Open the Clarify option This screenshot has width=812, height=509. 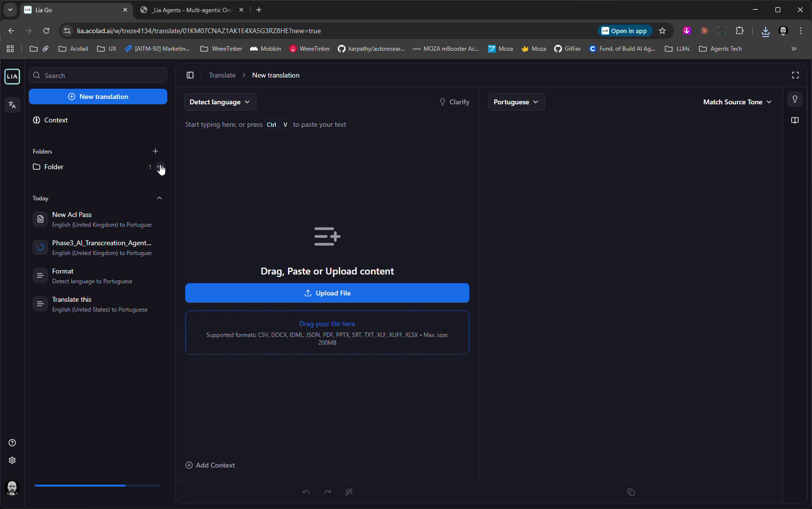(454, 102)
